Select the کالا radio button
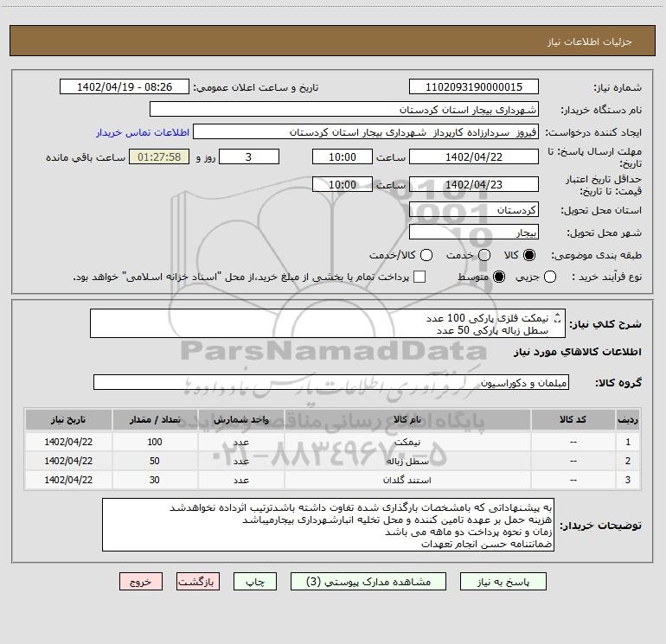This screenshot has height=644, width=666. point(529,255)
